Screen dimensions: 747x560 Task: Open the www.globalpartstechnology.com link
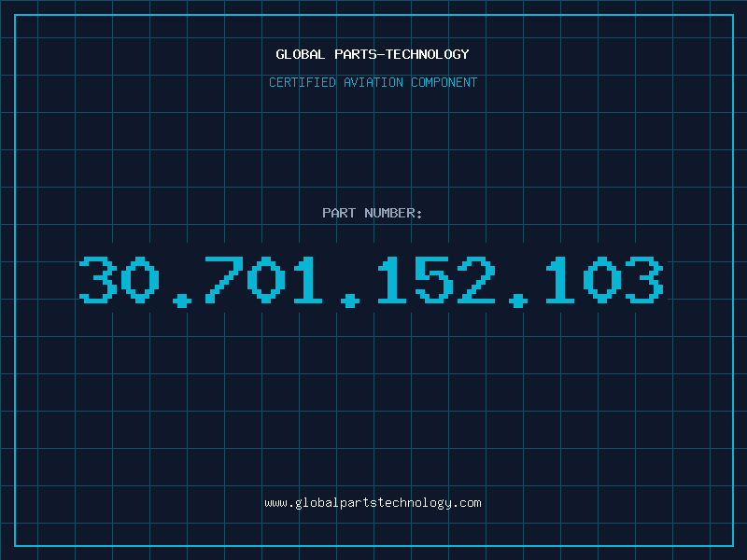click(x=373, y=503)
